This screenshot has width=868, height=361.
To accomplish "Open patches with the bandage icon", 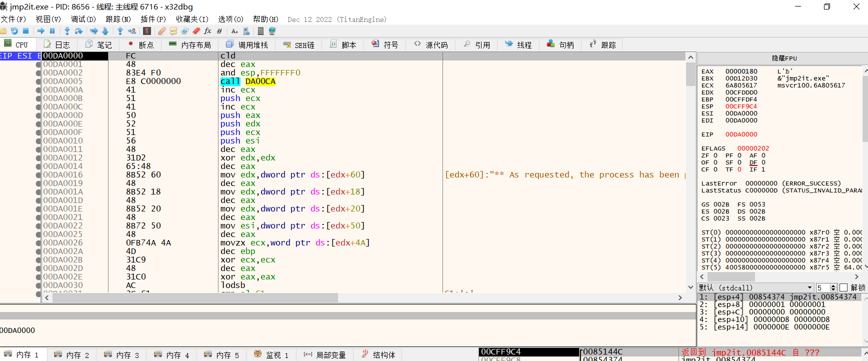I will click(x=161, y=31).
